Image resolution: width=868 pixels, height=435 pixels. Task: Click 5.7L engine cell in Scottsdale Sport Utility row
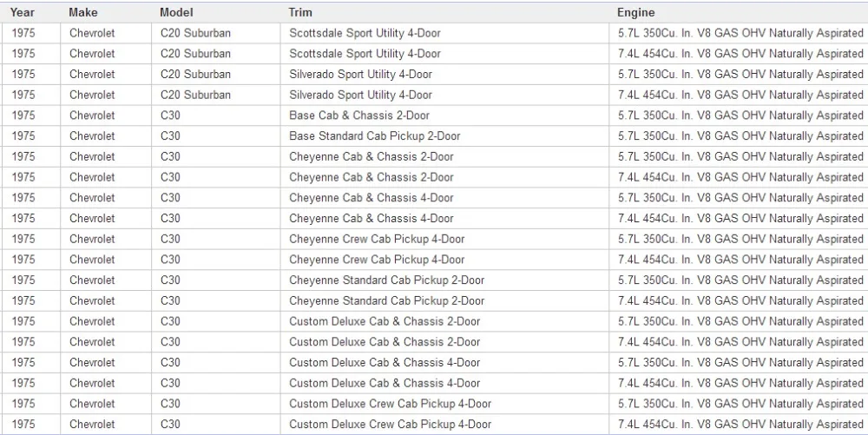point(740,33)
